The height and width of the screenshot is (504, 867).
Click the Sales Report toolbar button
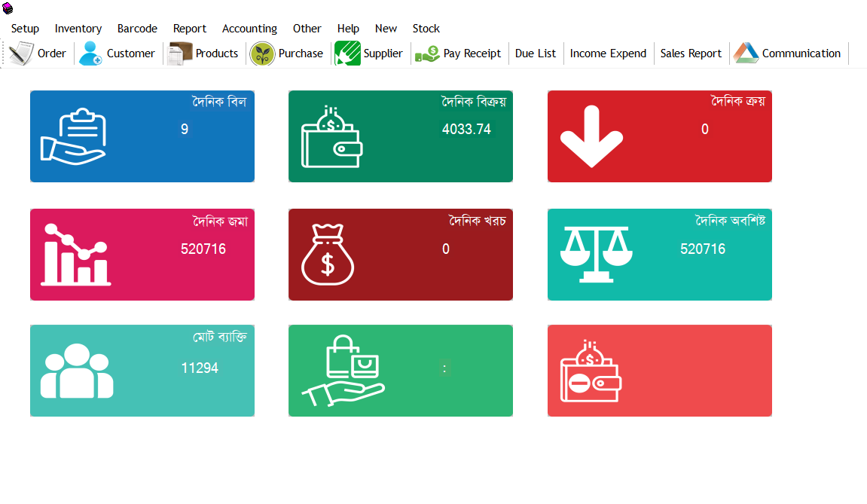click(691, 53)
